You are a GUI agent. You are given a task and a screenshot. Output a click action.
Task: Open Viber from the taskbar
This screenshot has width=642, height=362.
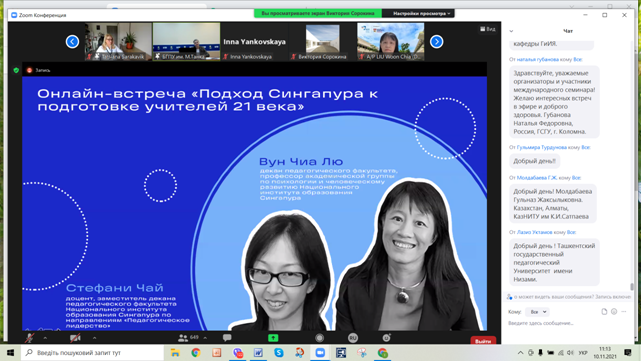click(237, 353)
